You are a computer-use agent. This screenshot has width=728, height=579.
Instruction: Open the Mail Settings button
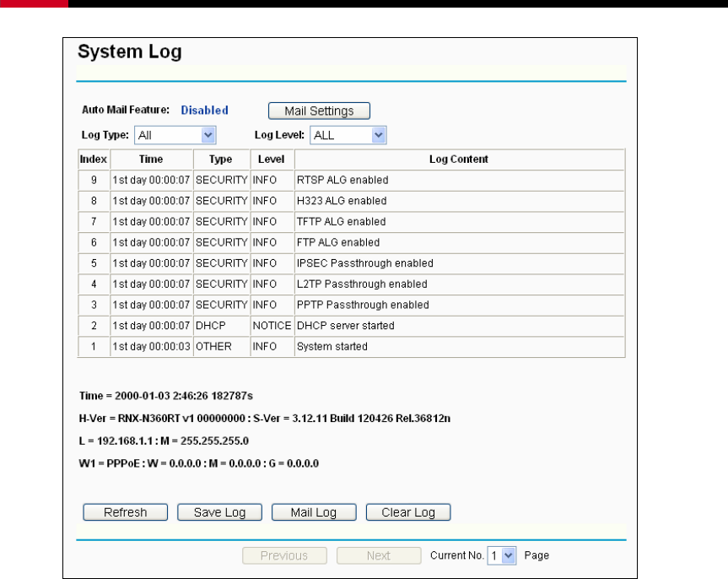click(x=319, y=111)
